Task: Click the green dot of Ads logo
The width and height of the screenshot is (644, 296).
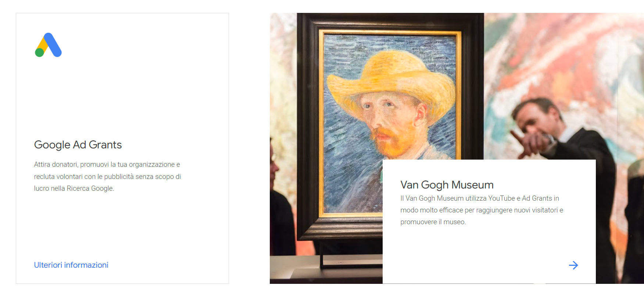Action: 39,53
